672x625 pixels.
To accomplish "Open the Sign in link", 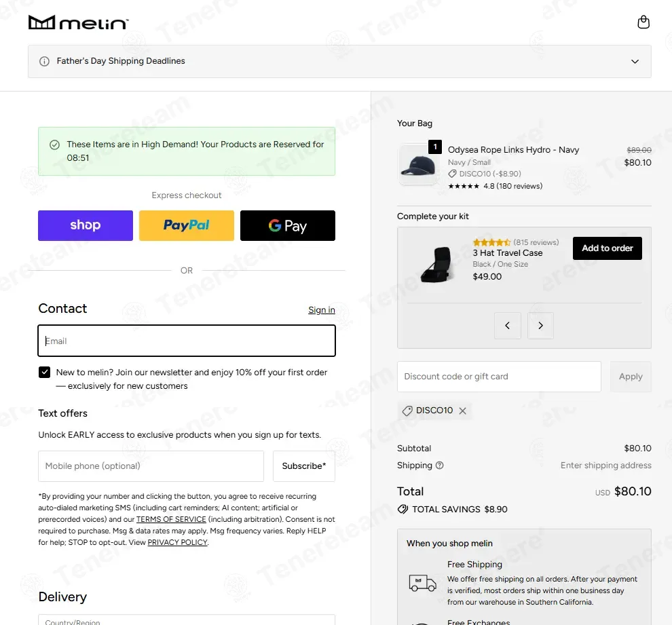I will tap(322, 309).
